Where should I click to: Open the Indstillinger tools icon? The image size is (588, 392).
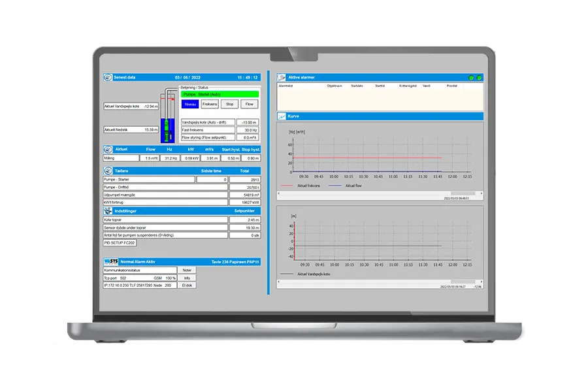pyautogui.click(x=108, y=211)
